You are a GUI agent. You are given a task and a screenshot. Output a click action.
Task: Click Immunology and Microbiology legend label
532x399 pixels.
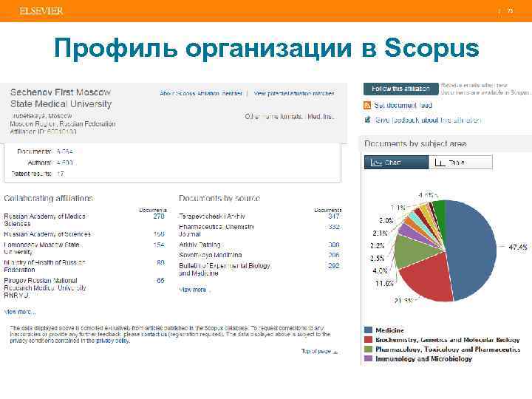[x=424, y=358]
